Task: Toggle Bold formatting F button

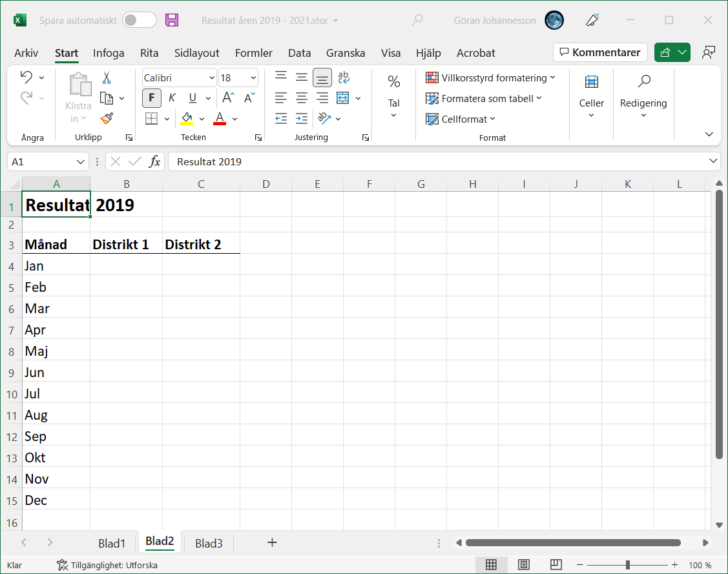Action: (152, 98)
